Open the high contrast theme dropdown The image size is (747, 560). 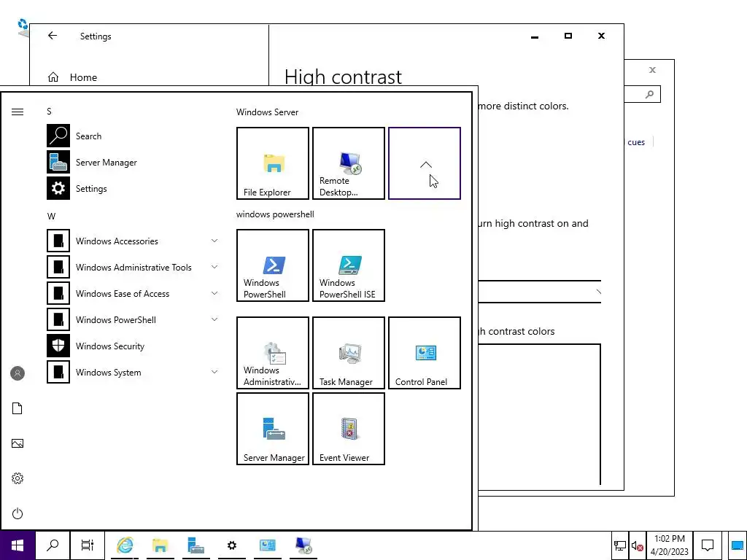click(539, 292)
